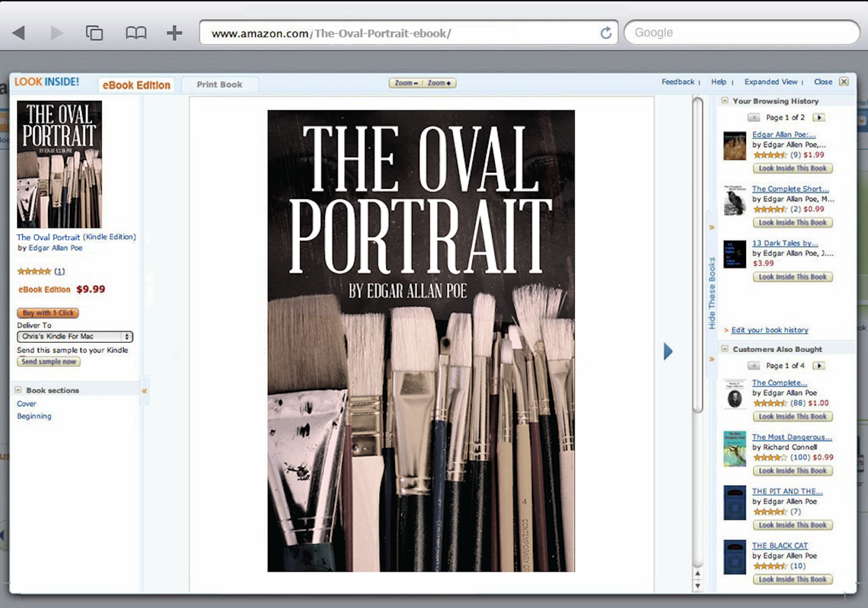Open Edgar Allan Poe author link
The width and height of the screenshot is (868, 608).
click(x=55, y=248)
